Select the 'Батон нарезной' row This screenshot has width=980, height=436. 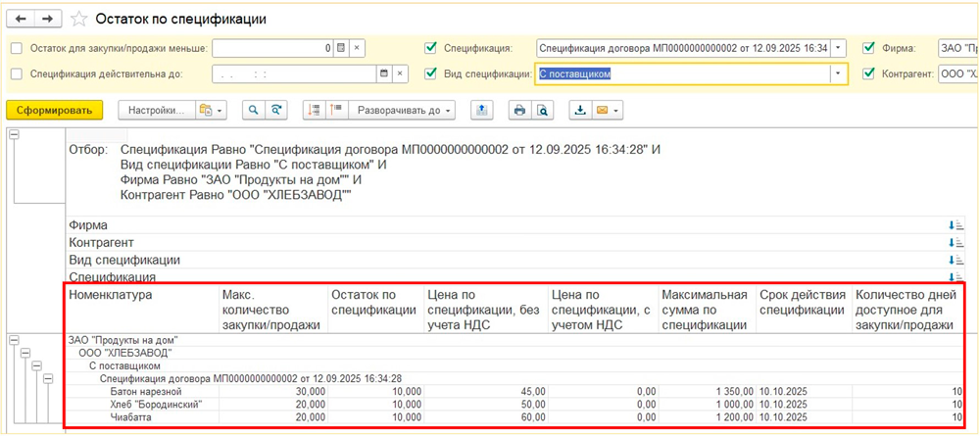click(143, 391)
